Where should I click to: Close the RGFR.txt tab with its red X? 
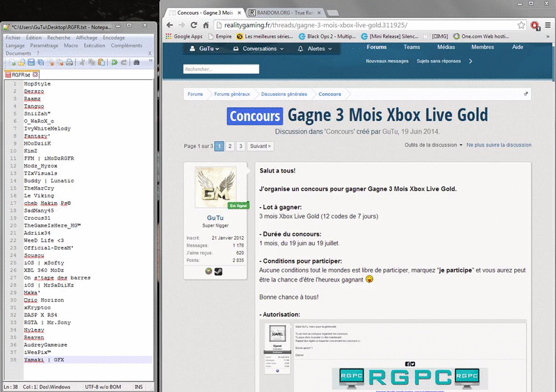35,74
